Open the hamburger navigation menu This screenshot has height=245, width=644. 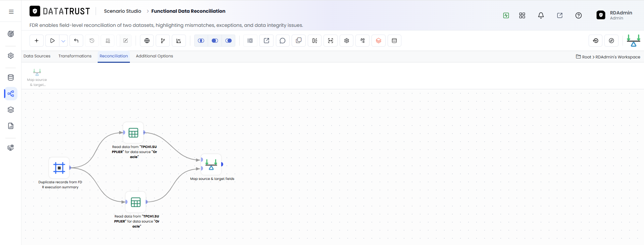click(x=11, y=12)
